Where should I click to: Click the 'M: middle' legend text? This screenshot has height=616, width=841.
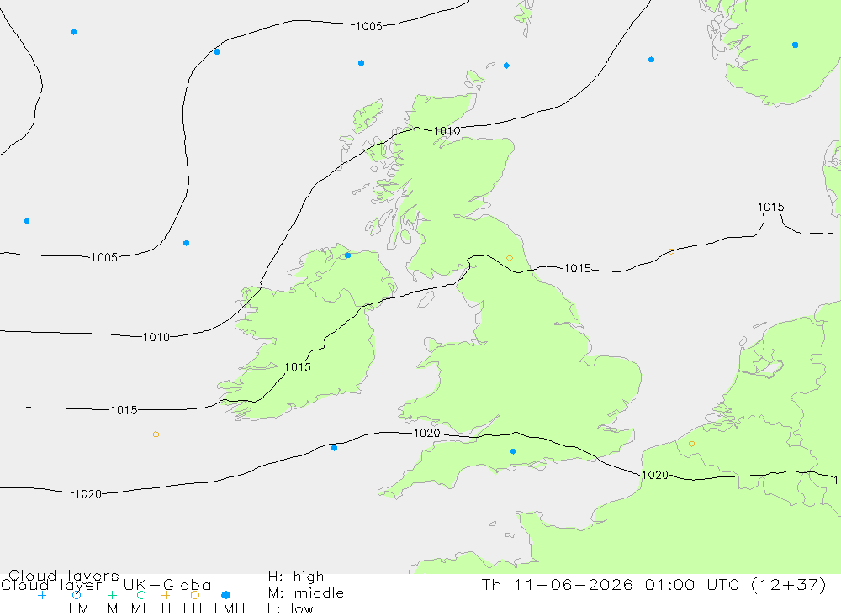point(306,593)
